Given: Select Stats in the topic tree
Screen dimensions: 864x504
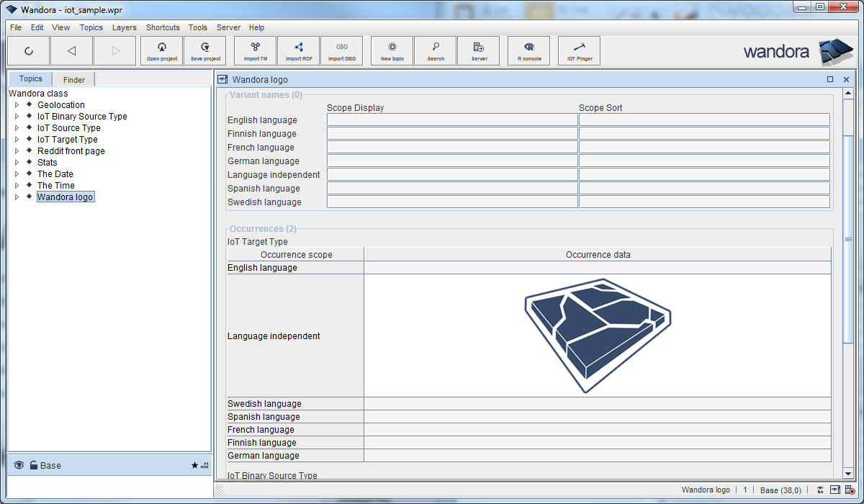Looking at the screenshot, I should click(47, 163).
